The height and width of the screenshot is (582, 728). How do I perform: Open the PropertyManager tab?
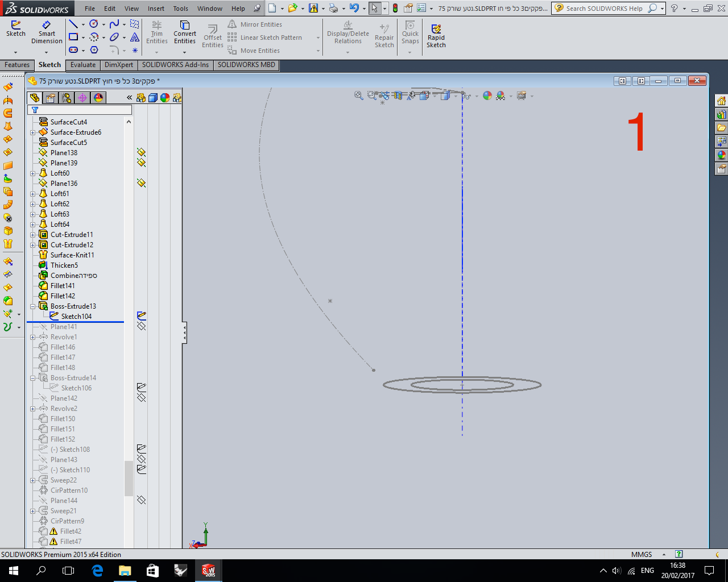pyautogui.click(x=51, y=98)
